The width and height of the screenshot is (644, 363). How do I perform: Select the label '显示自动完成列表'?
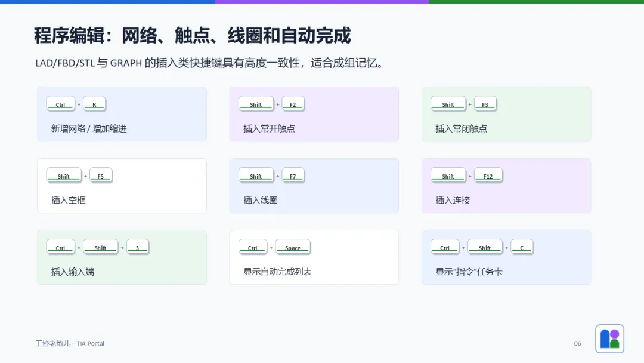278,272
